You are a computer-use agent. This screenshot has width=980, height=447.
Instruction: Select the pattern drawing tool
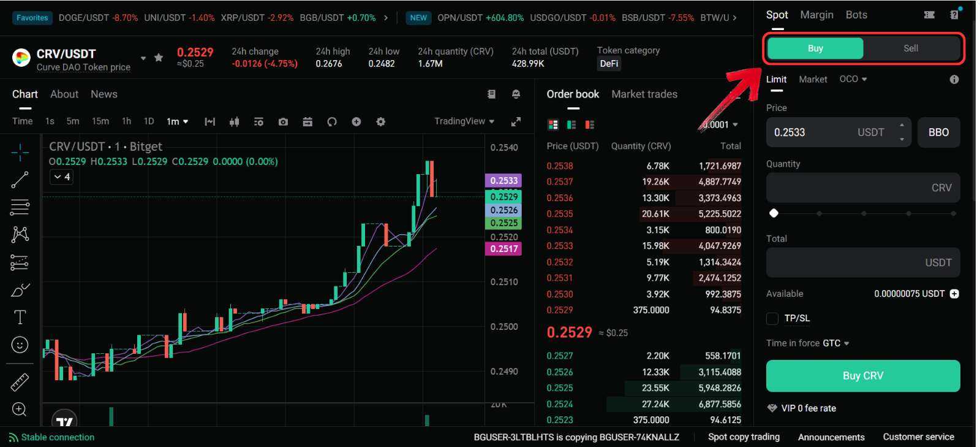20,234
